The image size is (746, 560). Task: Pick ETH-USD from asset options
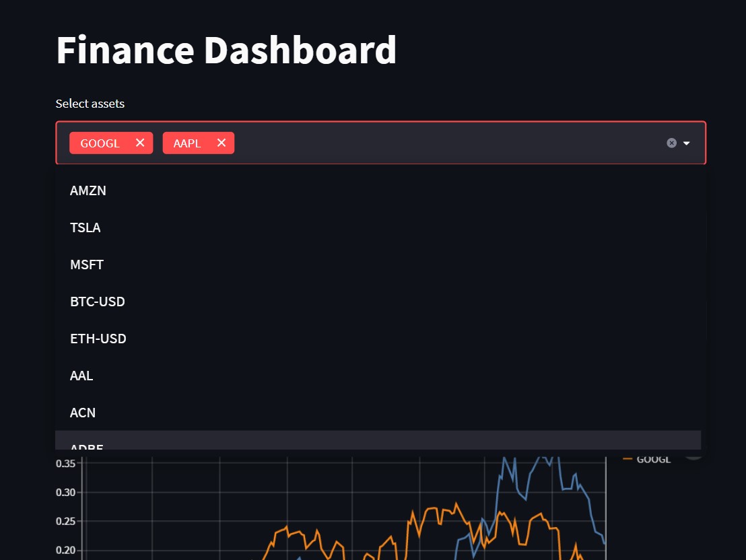click(x=378, y=339)
